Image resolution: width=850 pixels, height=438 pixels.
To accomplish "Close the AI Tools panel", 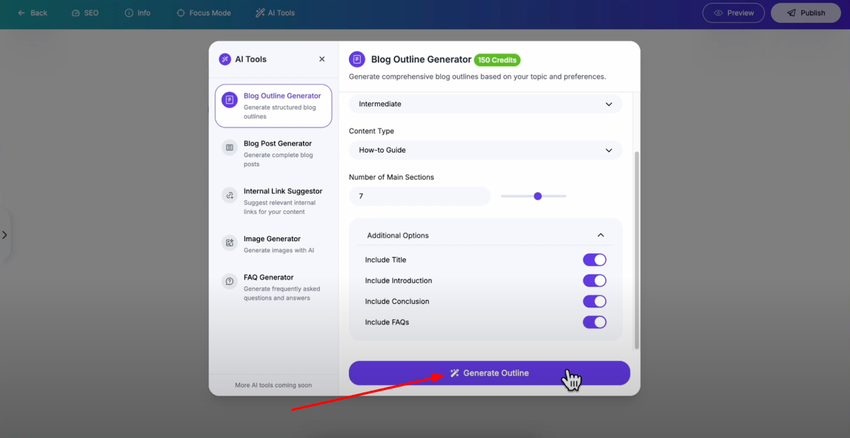I will [322, 59].
